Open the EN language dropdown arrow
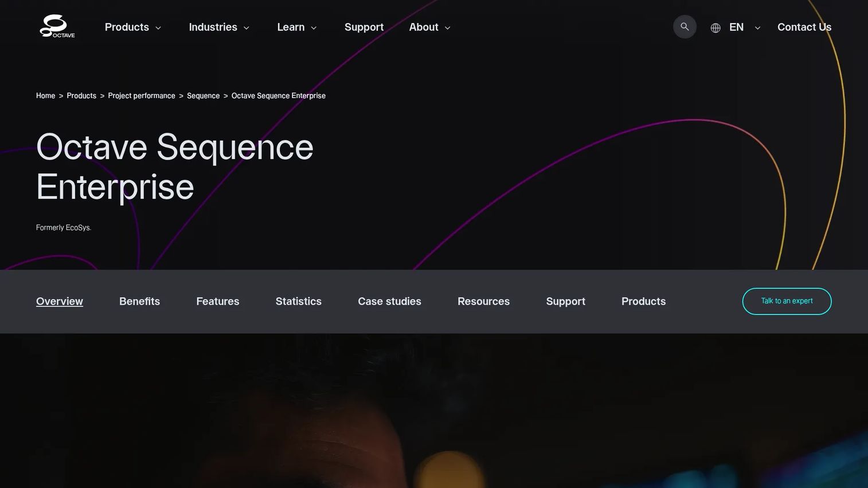 point(757,28)
